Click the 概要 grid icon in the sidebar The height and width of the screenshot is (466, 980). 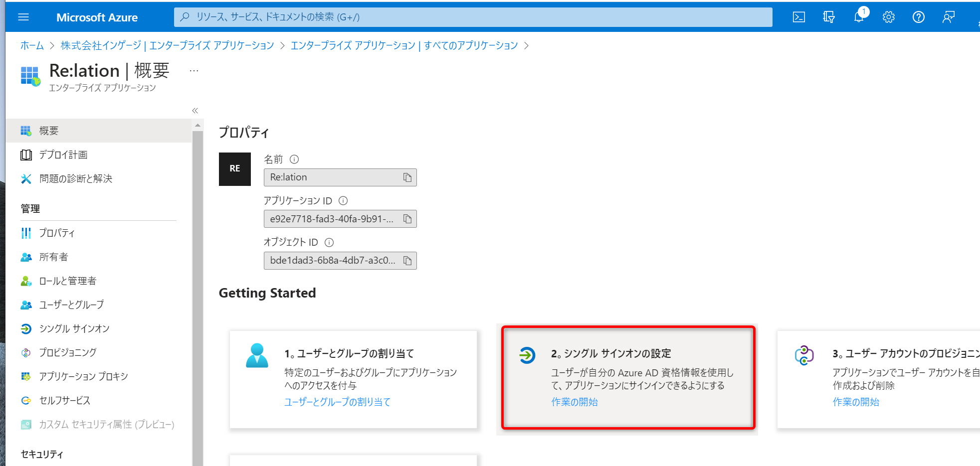(26, 131)
